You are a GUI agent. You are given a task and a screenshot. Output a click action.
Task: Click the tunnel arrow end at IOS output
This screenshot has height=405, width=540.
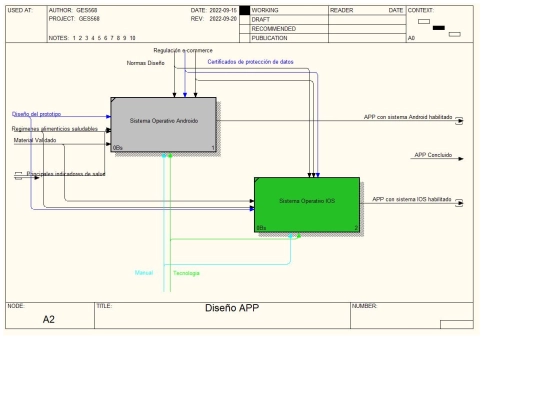tap(459, 203)
